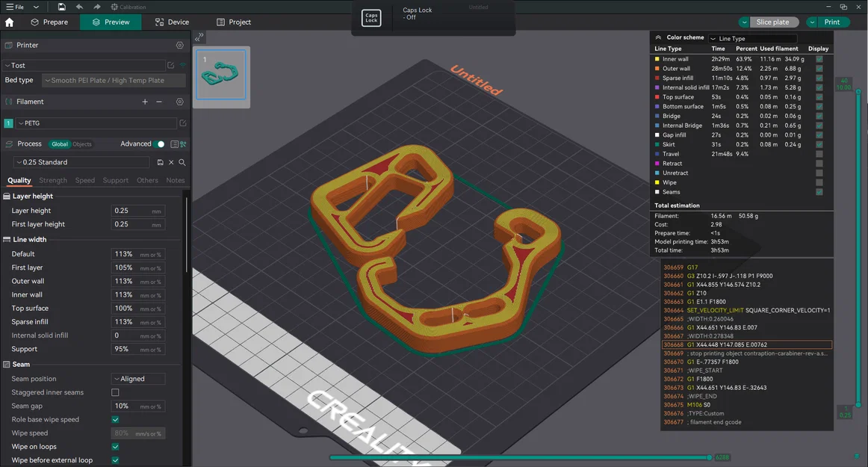Collapse the color scheme legend panel
The height and width of the screenshot is (467, 868).
pyautogui.click(x=658, y=37)
